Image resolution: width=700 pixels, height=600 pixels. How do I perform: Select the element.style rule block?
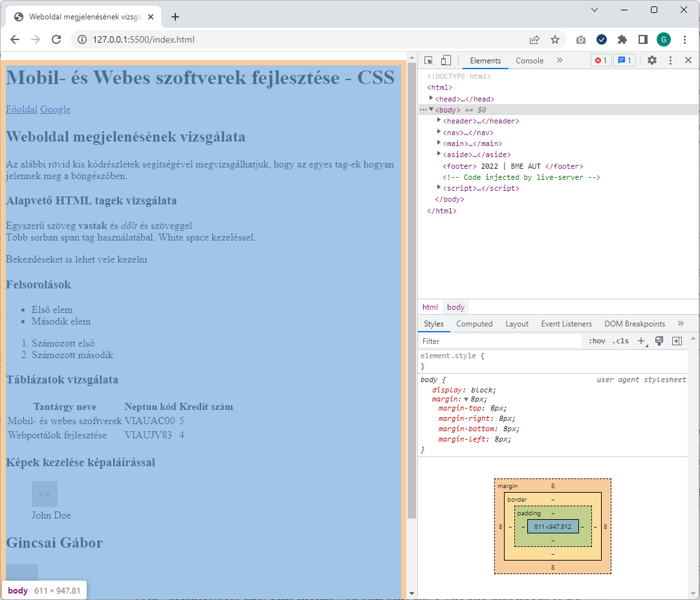[x=553, y=361]
